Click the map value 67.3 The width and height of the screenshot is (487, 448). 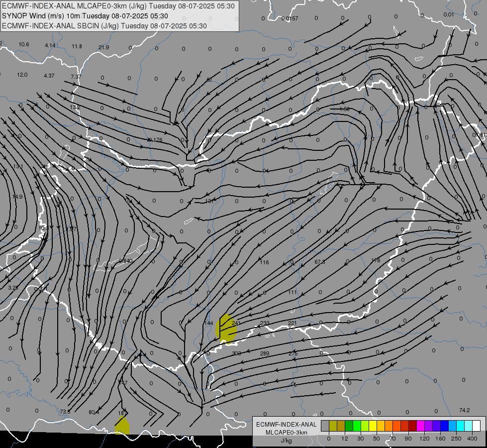[319, 262]
